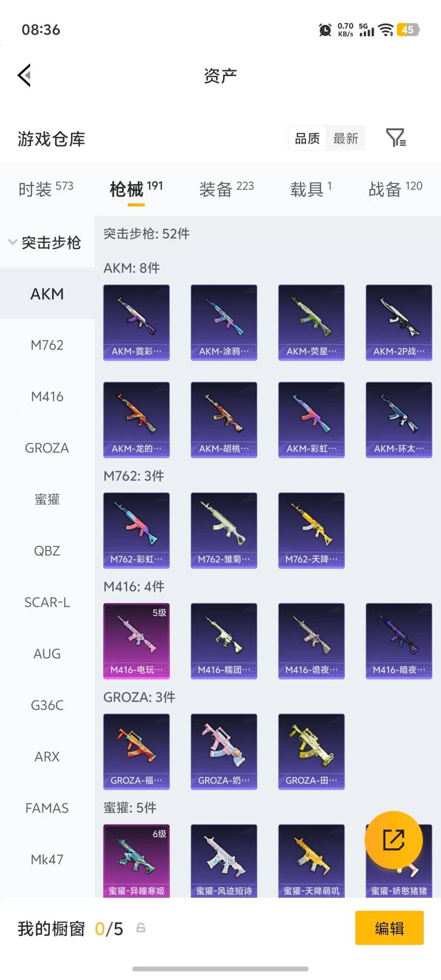Viewport: 441px width, 980px height.
Task: Collapse the 突击步枪 category chevron
Action: coord(13,242)
